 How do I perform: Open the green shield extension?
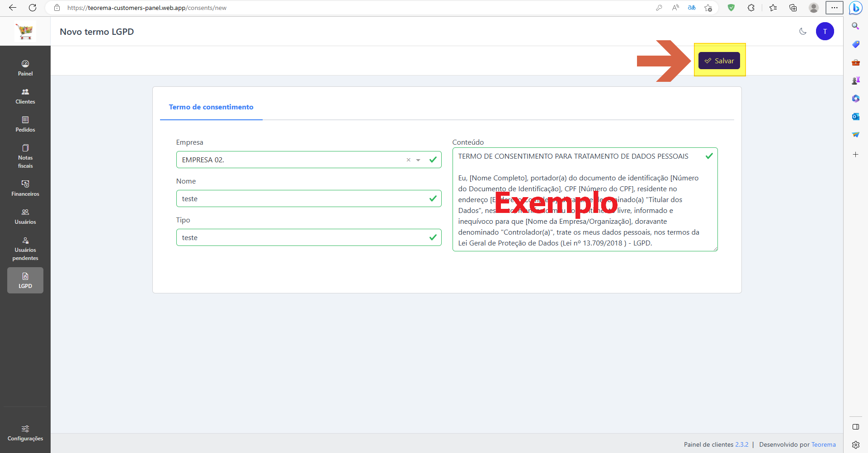(731, 8)
